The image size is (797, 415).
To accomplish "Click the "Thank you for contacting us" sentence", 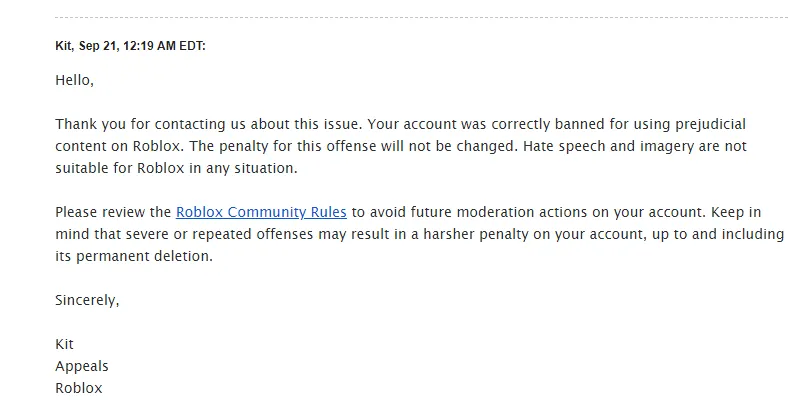I will [209, 124].
